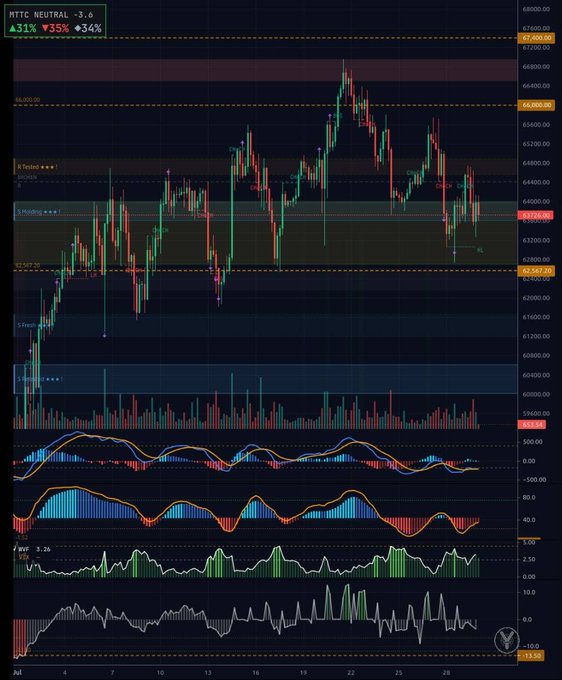Click the 66800.00 price axis label
Image resolution: width=562 pixels, height=680 pixels.
coord(536,67)
